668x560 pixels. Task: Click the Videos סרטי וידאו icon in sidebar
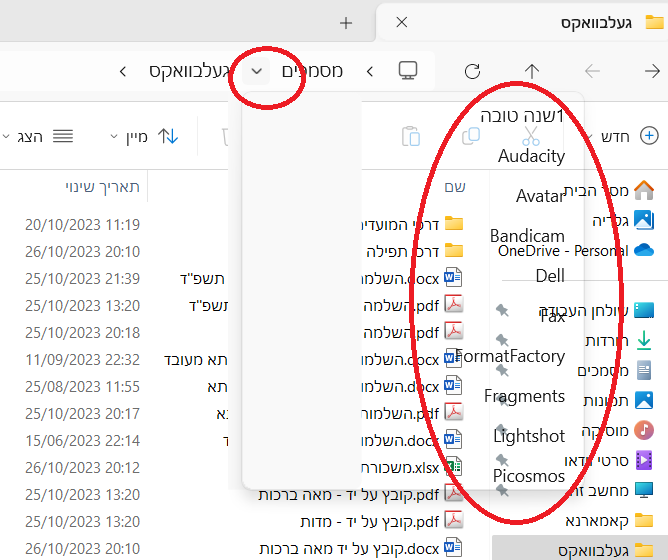tap(644, 460)
